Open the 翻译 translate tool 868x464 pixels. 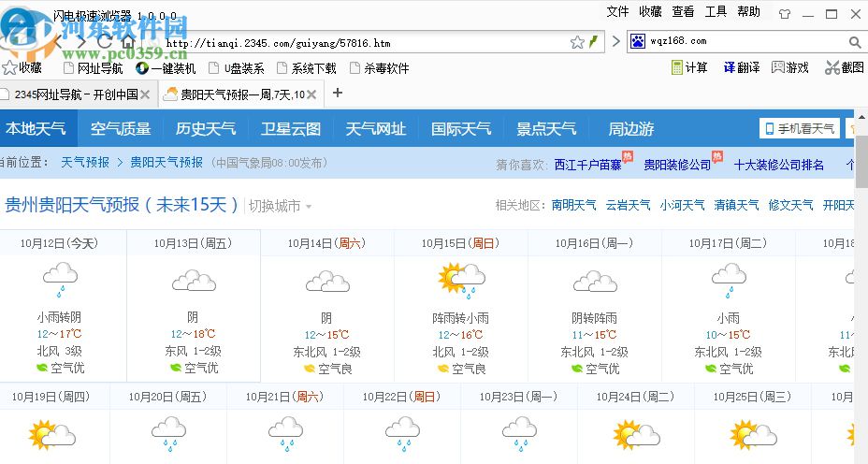point(742,67)
